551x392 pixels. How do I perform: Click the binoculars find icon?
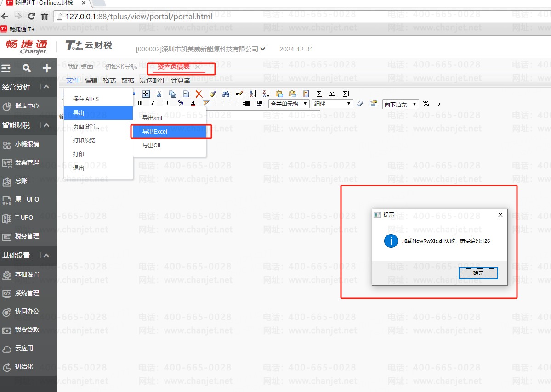(x=225, y=94)
